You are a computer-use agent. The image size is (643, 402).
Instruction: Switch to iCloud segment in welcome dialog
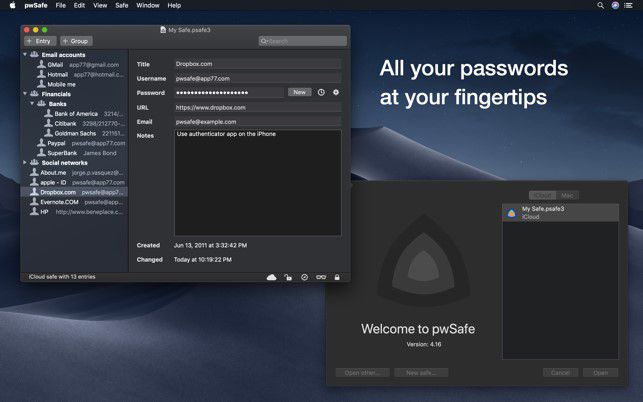(543, 195)
